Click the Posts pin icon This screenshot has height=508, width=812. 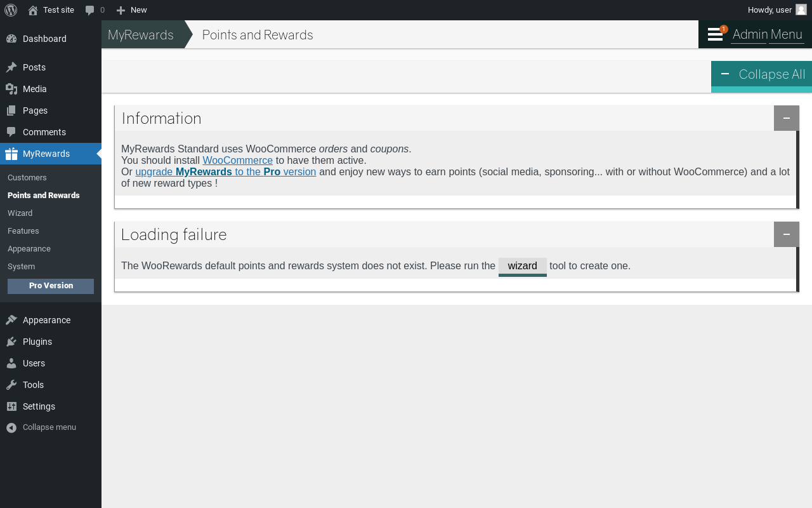11,67
